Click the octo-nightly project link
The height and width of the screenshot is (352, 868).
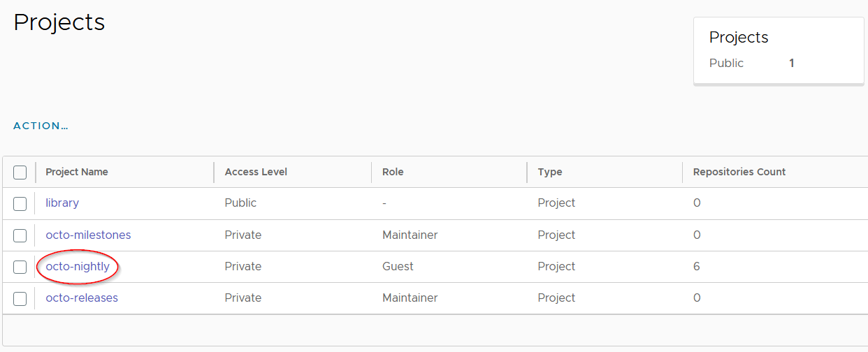(x=78, y=267)
